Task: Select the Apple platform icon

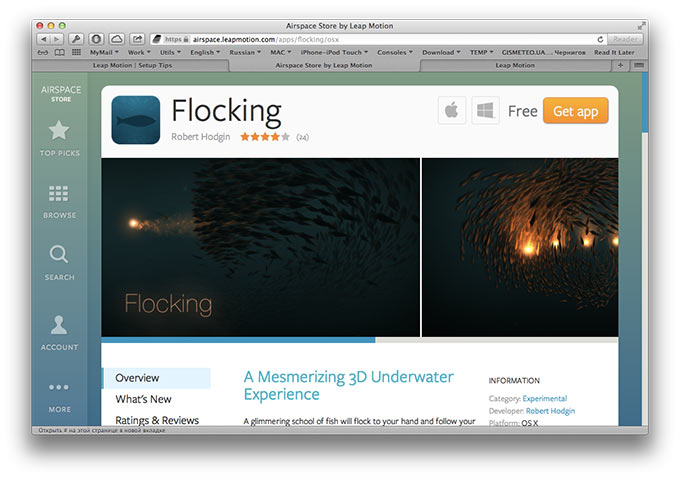Action: coord(452,111)
